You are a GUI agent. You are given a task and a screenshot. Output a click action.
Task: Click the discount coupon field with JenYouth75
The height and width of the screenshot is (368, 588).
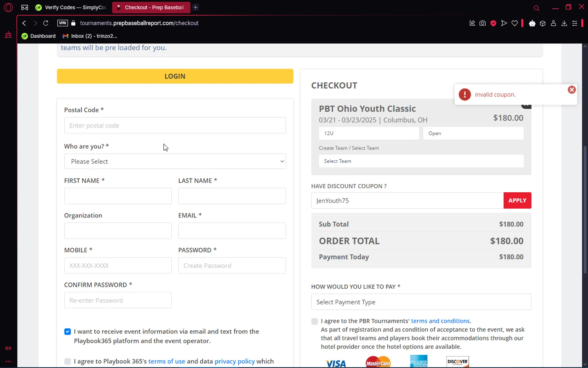pyautogui.click(x=407, y=200)
